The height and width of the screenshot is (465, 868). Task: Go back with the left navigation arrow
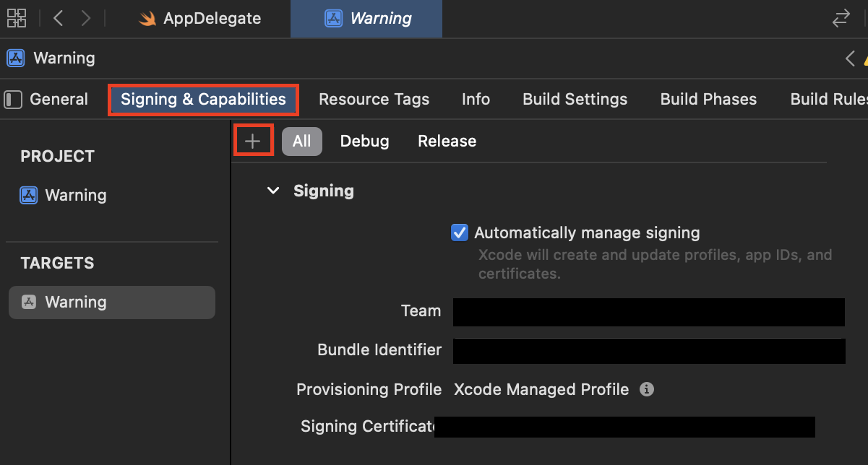[x=59, y=18]
